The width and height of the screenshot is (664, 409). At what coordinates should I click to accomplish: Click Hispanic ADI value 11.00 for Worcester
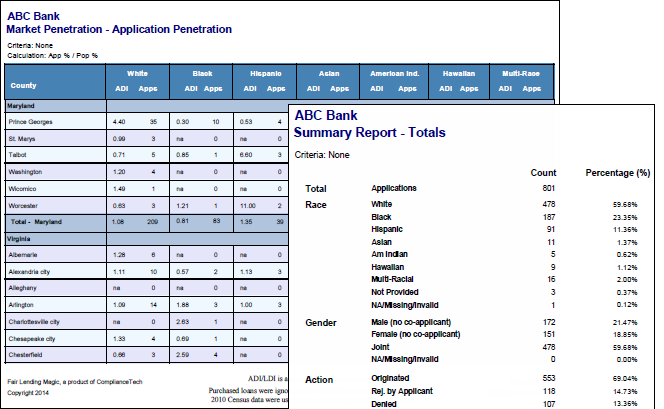click(x=248, y=206)
